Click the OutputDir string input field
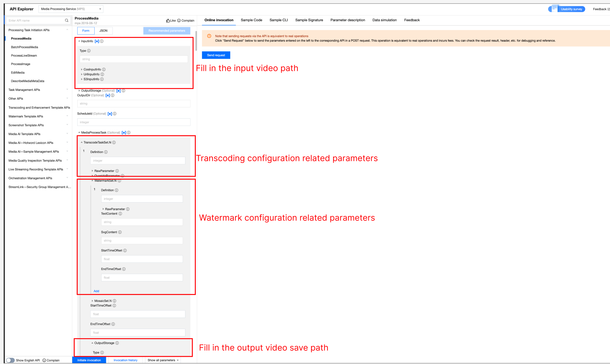The height and width of the screenshot is (364, 610). pyautogui.click(x=134, y=103)
